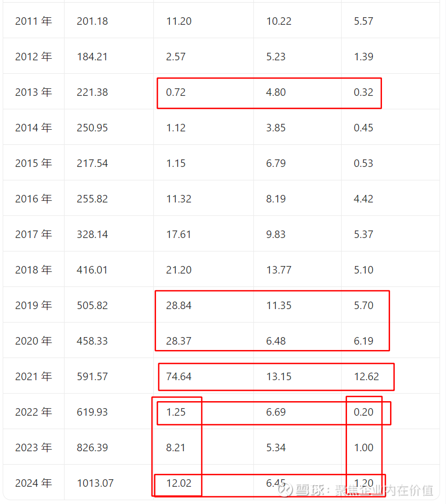Click the 21.20 value for 2018

179,270
